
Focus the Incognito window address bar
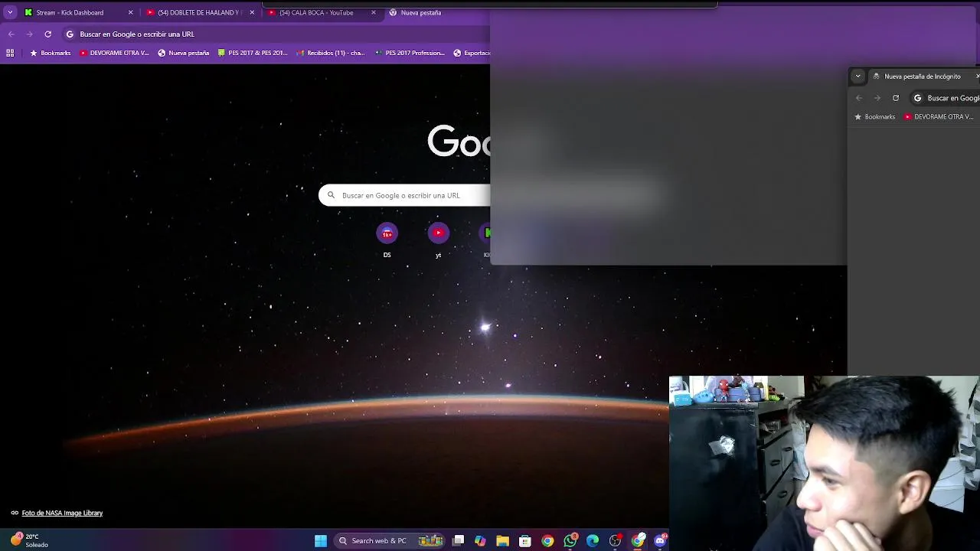pyautogui.click(x=945, y=98)
